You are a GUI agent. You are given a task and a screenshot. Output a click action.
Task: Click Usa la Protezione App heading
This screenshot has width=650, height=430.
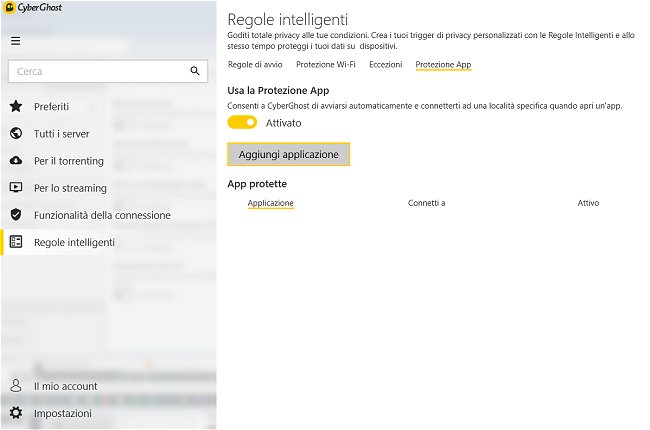278,90
